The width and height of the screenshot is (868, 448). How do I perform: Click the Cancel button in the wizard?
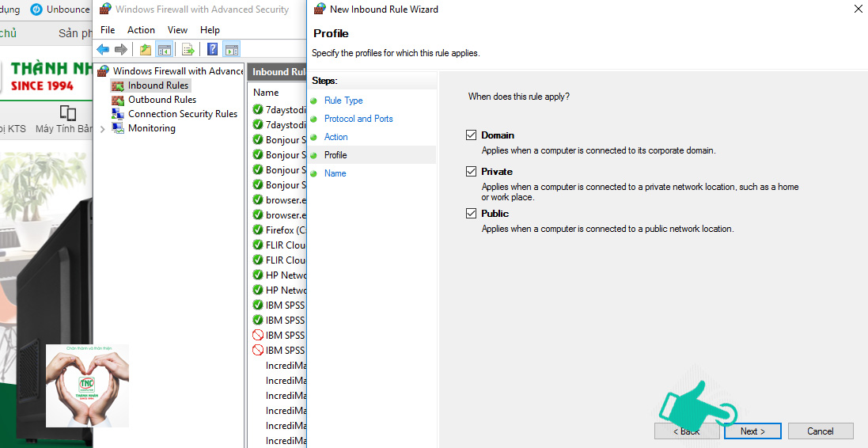(821, 431)
